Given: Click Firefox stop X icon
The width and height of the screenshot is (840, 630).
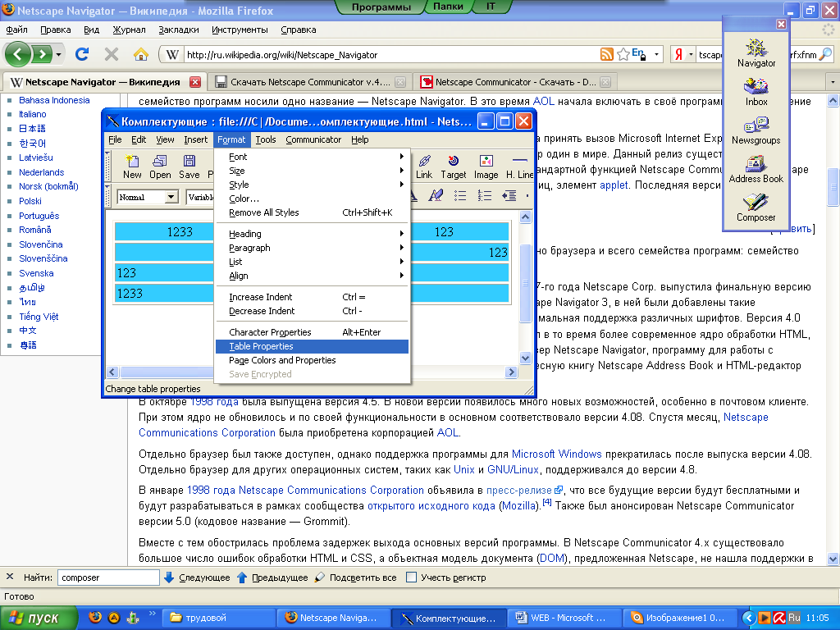Looking at the screenshot, I should point(112,54).
